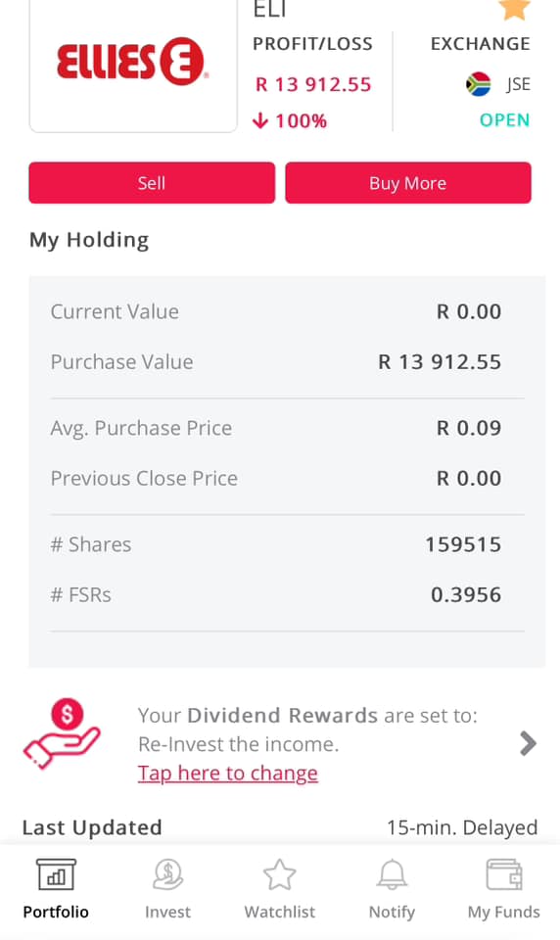The image size is (560, 940).
Task: Tap the OPEN market status label
Action: pyautogui.click(x=504, y=119)
